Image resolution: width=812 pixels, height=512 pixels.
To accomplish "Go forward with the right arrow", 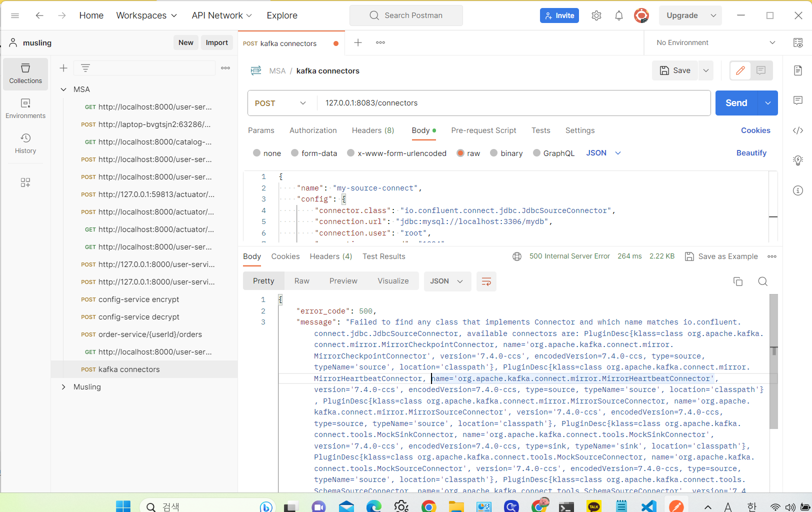I will [62, 15].
